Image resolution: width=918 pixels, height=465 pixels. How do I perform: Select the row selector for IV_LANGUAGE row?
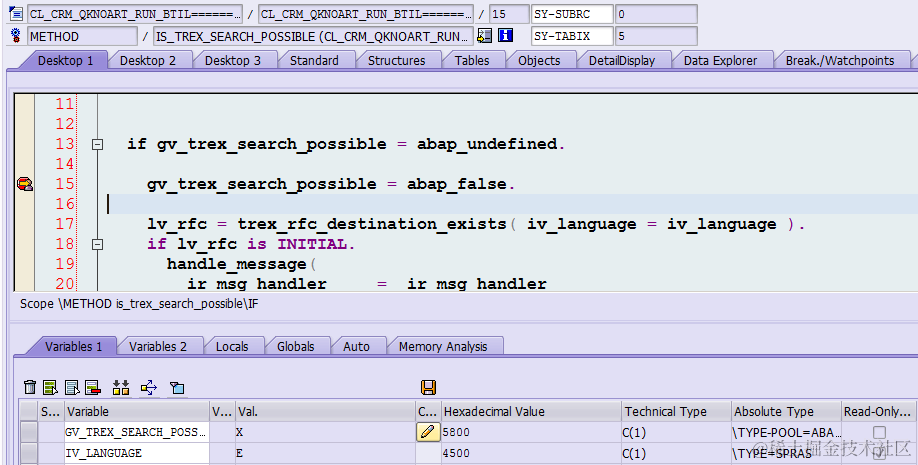pyautogui.click(x=29, y=453)
